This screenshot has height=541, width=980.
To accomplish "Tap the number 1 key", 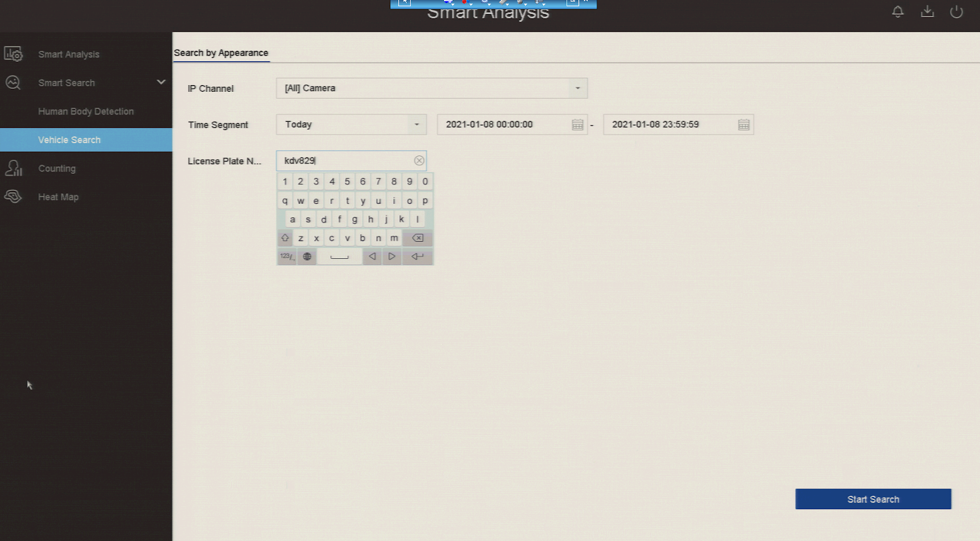I will [x=285, y=182].
